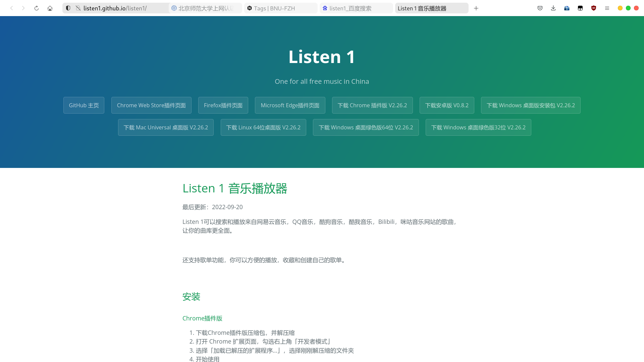The width and height of the screenshot is (644, 362).
Task: Click the GitHub 主页 button
Action: pos(84,105)
